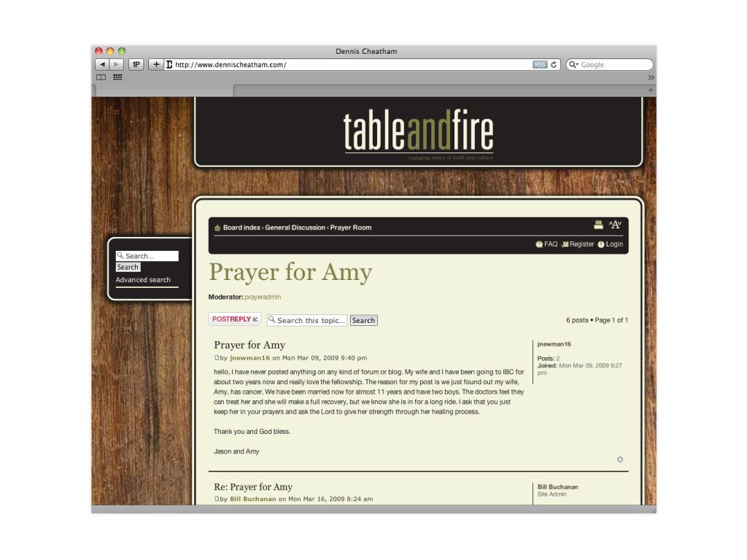This screenshot has width=747, height=560.
Task: Click post icon before Bill Buchanan byline
Action: point(216,499)
